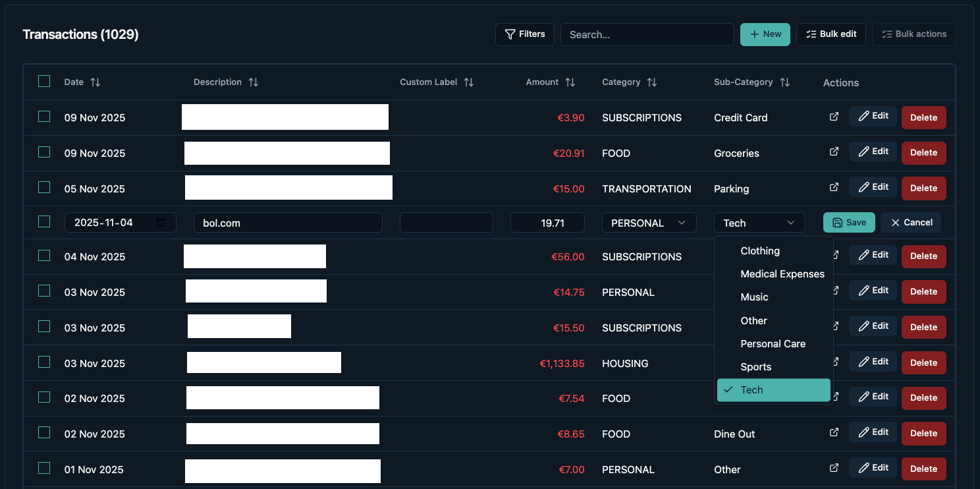
Task: Check the 02 Nov 2025 €7.54 row
Action: tap(44, 397)
